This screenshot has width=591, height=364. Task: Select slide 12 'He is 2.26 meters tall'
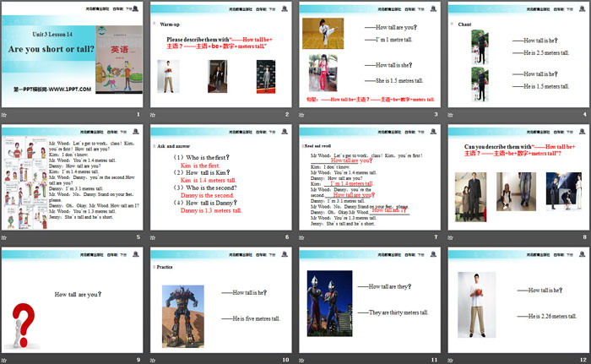518,300
